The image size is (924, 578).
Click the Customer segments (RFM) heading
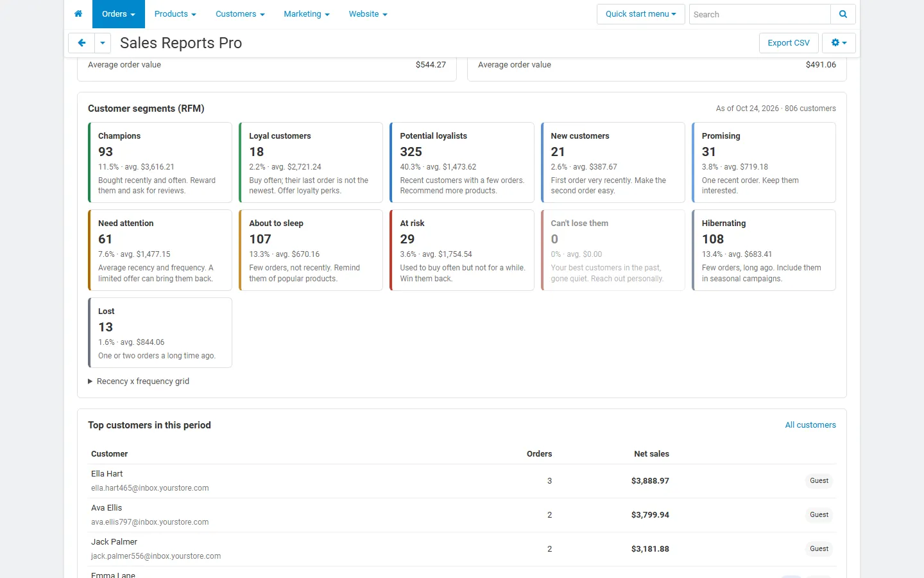[x=146, y=109]
